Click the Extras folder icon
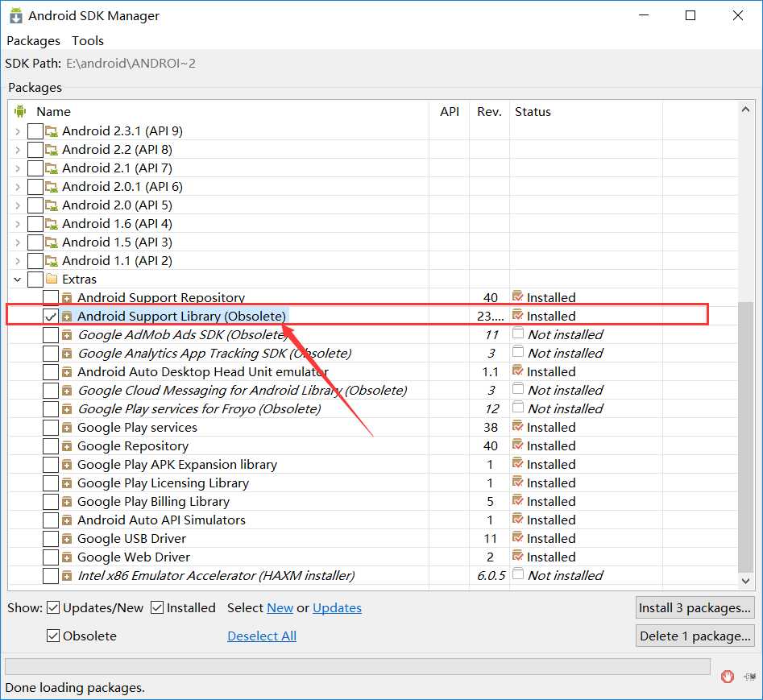 (x=51, y=279)
